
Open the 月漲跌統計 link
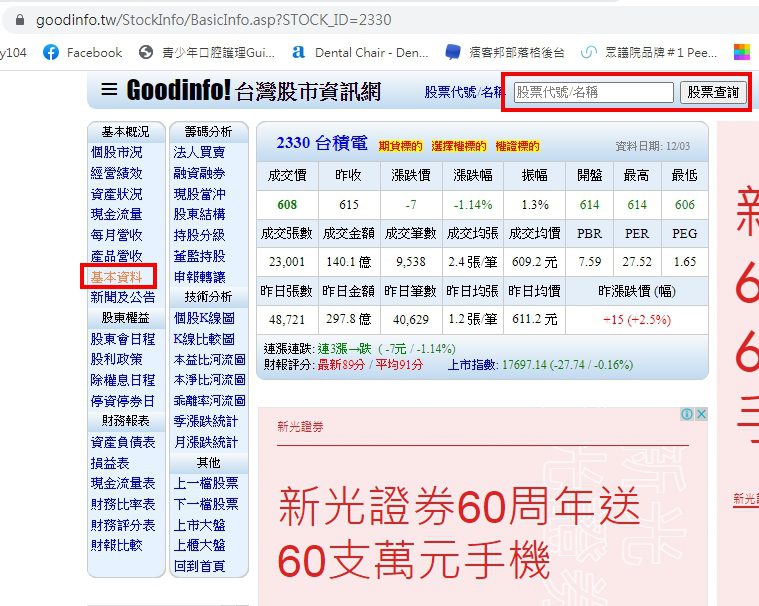(x=206, y=442)
